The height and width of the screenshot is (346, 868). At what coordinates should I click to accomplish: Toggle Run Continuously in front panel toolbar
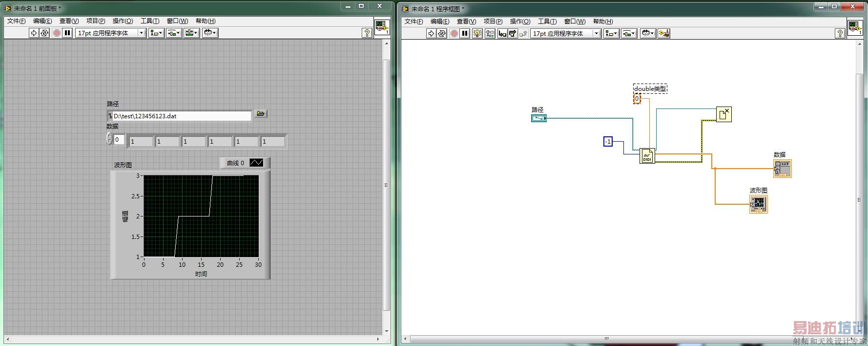click(44, 33)
